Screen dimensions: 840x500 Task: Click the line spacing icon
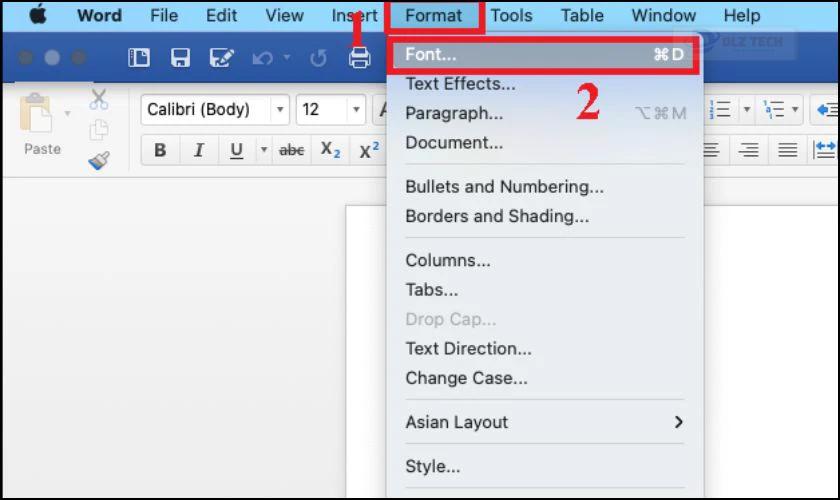tap(825, 150)
